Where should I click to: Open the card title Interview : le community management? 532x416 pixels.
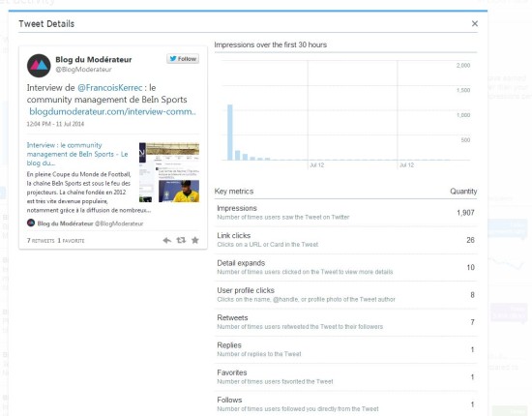click(x=77, y=154)
